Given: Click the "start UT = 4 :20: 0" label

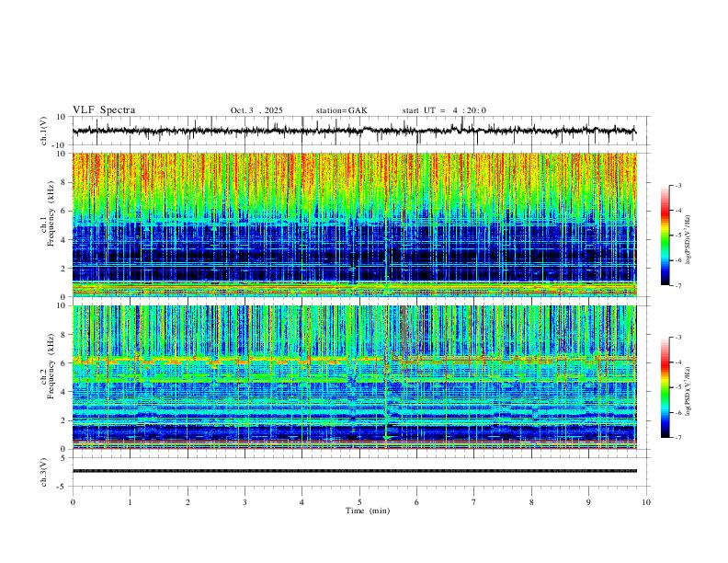Looking at the screenshot, I should pos(444,110).
